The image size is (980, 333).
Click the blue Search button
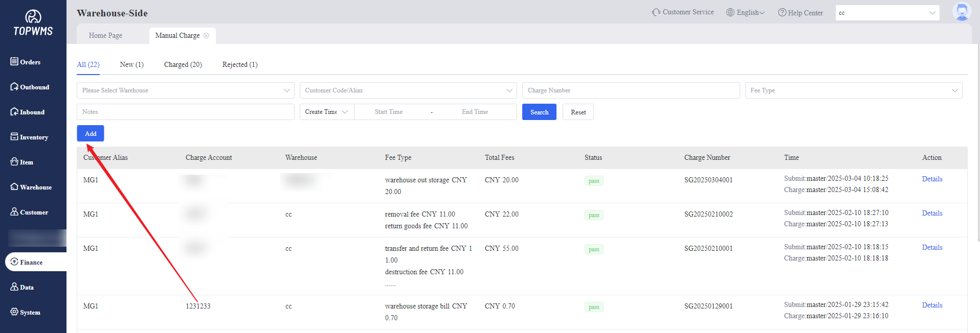coord(539,112)
